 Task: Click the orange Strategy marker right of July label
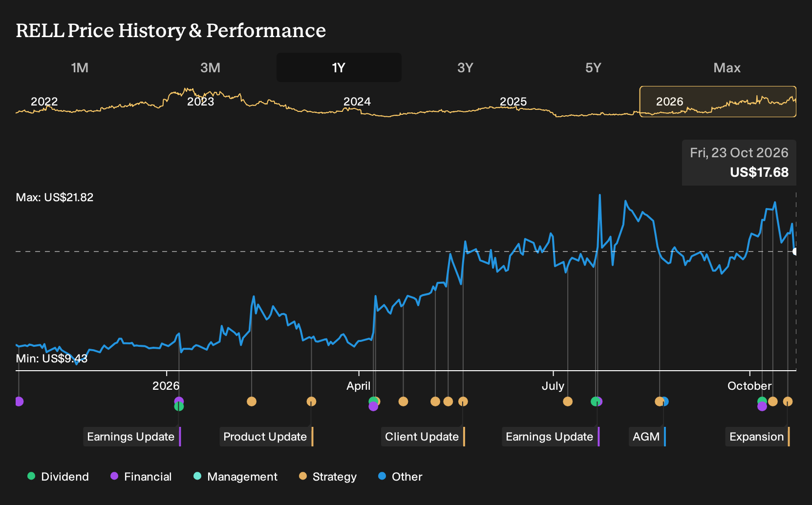pos(568,401)
